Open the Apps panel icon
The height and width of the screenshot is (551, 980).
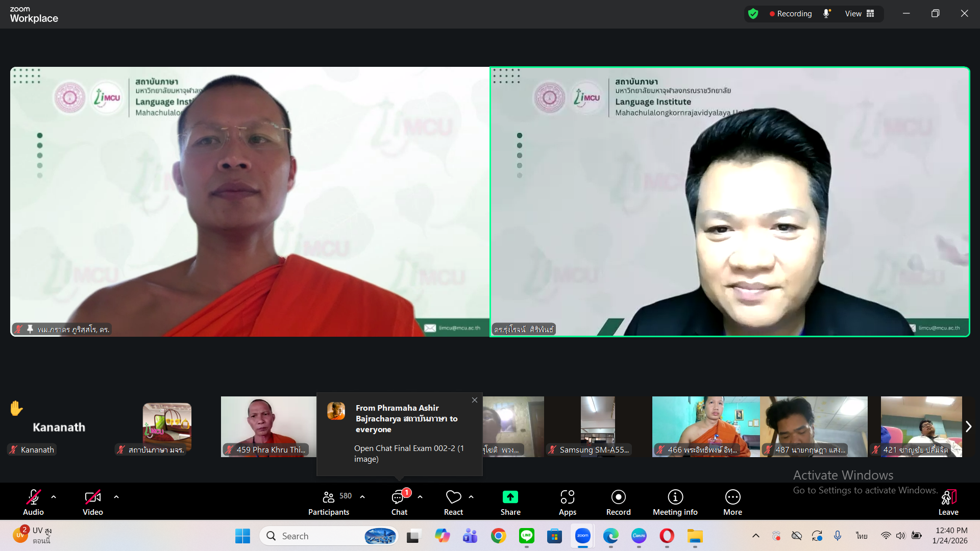(x=567, y=497)
